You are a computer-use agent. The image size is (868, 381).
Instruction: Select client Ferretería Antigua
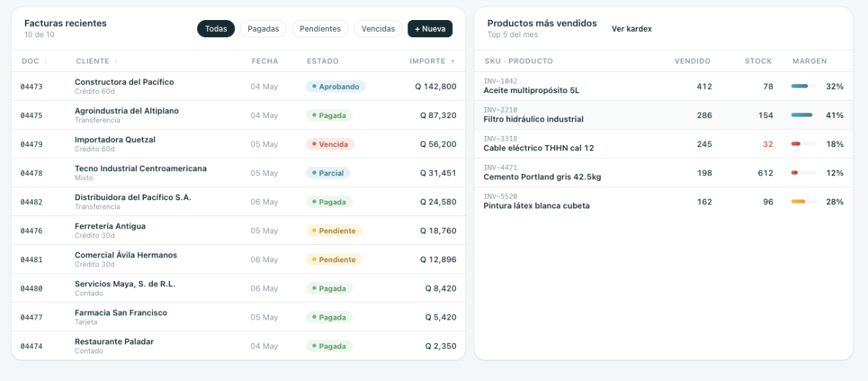tap(110, 226)
